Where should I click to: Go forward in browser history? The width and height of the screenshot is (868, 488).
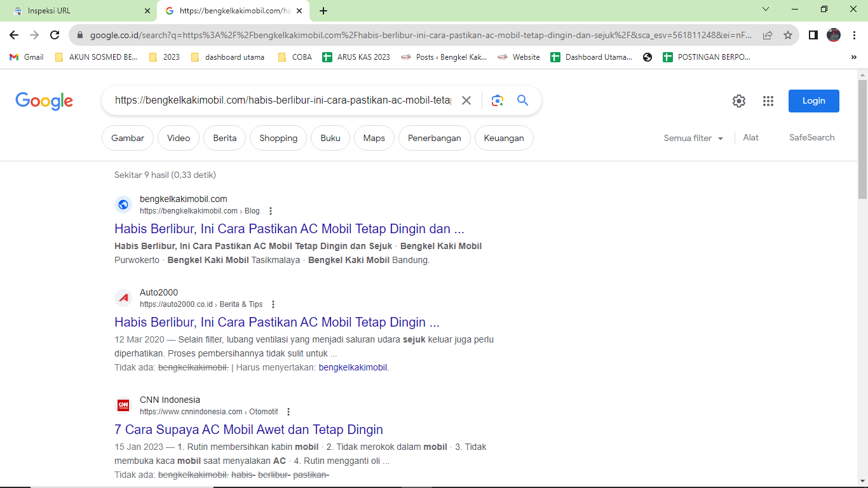(x=34, y=35)
